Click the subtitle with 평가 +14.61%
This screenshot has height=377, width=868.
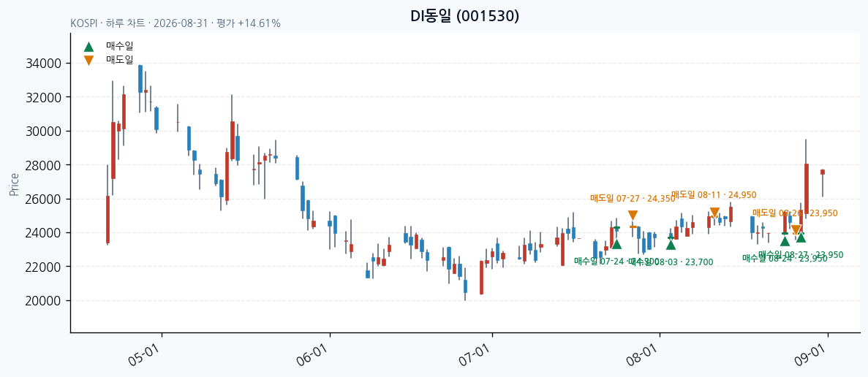point(176,24)
